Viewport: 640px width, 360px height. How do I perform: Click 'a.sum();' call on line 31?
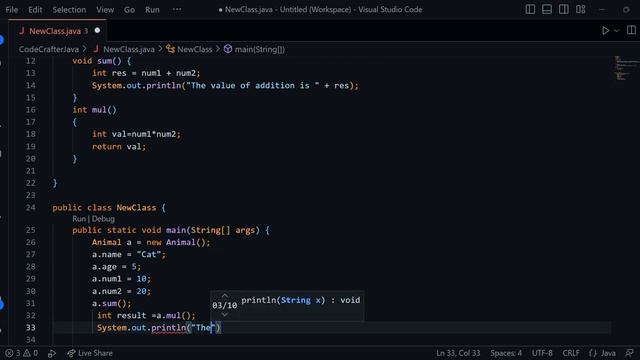pos(111,303)
